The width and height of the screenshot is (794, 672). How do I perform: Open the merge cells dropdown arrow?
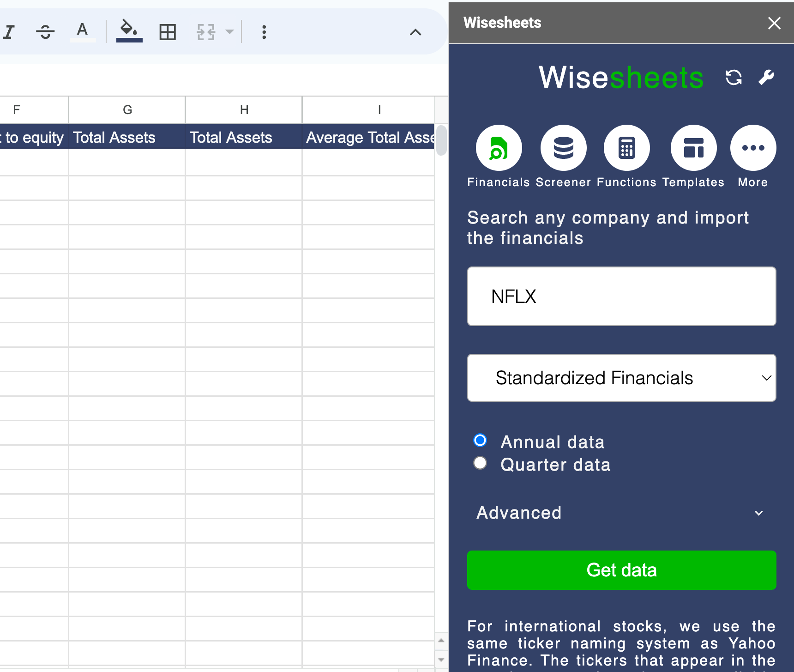229,32
